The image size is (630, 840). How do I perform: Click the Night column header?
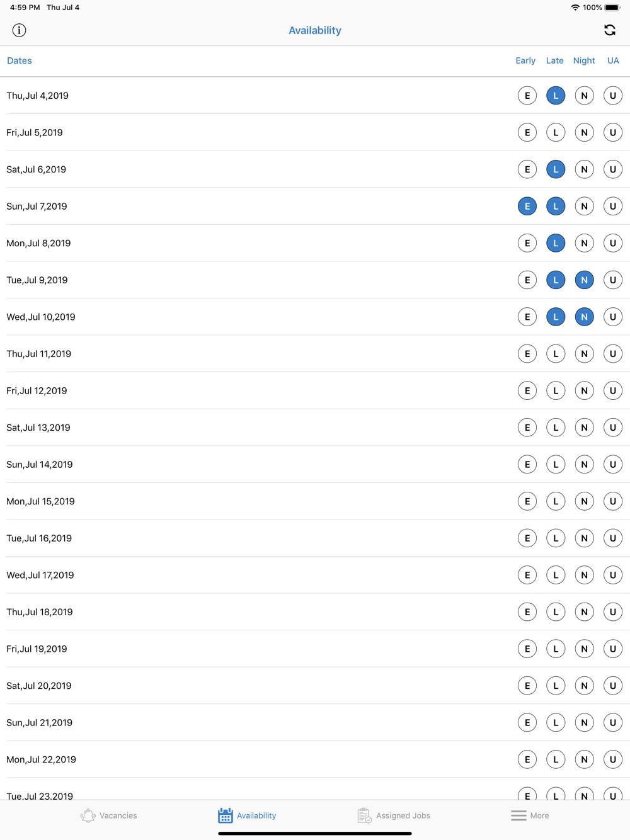[x=584, y=60]
